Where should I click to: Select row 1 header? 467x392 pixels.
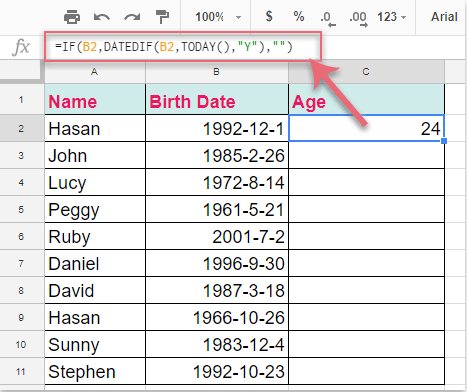click(x=21, y=99)
